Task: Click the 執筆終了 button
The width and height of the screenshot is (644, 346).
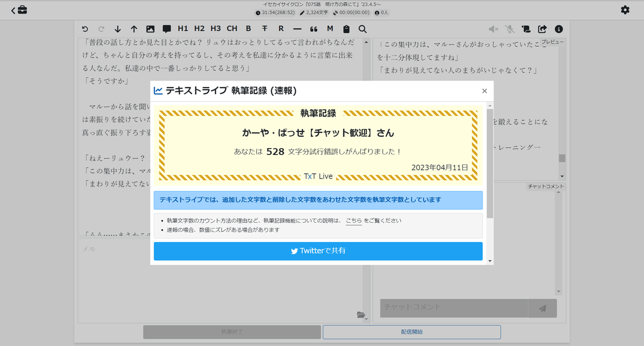Action: click(232, 332)
